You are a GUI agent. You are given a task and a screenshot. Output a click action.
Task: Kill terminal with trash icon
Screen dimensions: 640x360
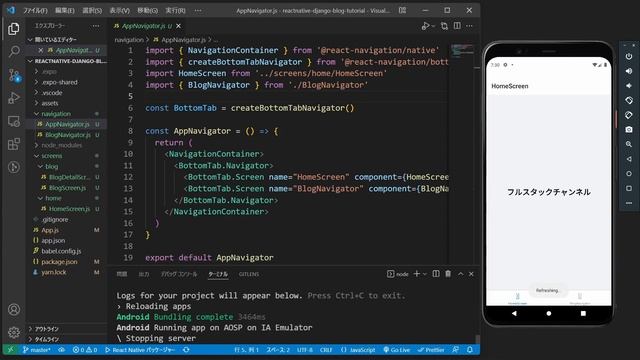click(448, 274)
